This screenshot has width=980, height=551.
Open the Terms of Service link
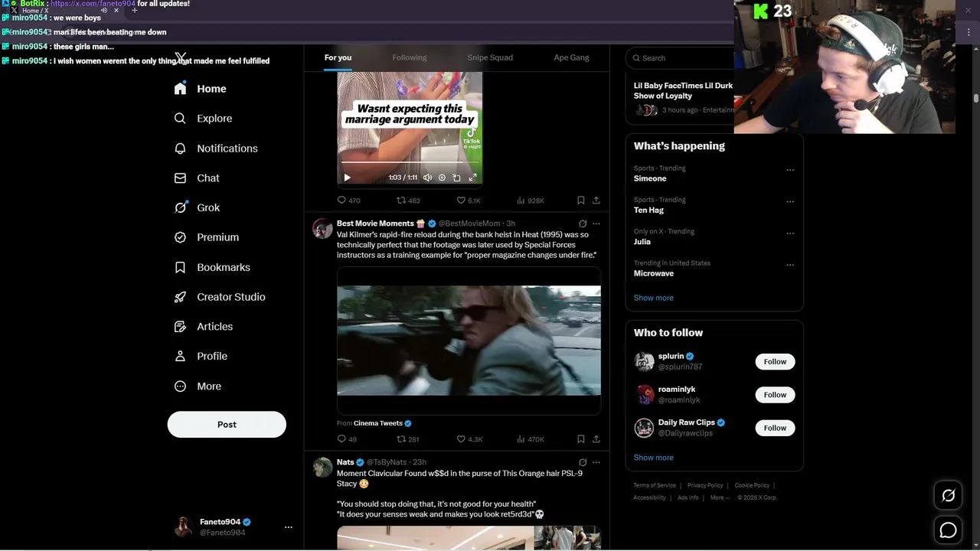[x=655, y=485]
